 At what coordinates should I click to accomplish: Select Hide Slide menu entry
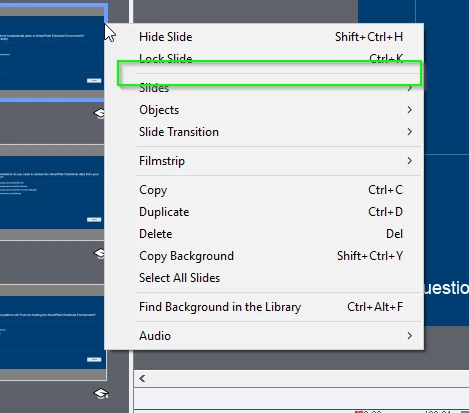click(x=271, y=37)
